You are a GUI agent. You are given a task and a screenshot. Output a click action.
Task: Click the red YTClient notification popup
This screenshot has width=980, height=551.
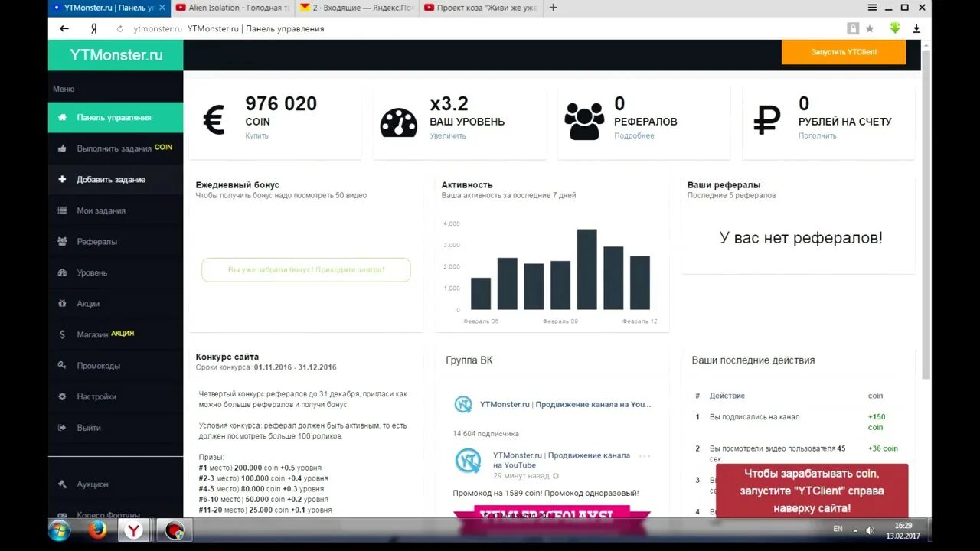coord(812,491)
